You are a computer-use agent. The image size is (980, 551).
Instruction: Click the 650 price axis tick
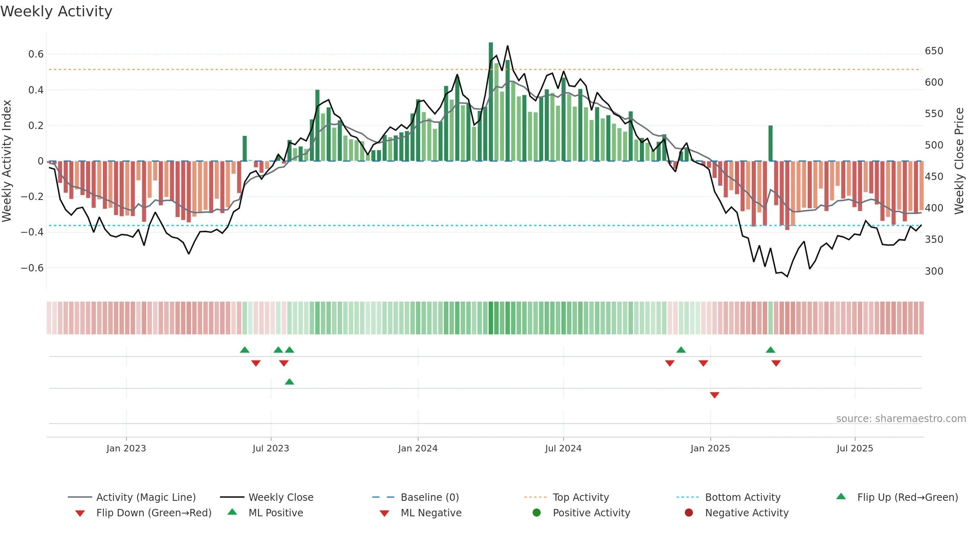click(934, 51)
